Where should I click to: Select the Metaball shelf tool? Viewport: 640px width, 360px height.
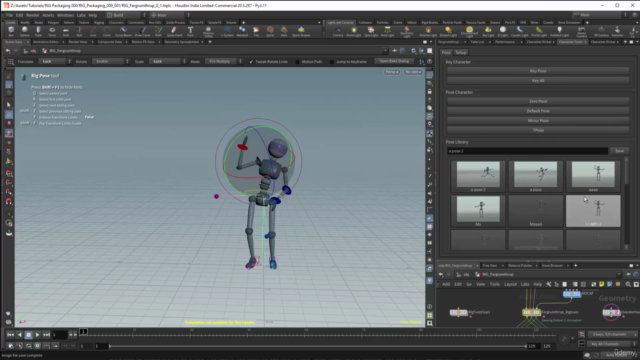click(242, 31)
